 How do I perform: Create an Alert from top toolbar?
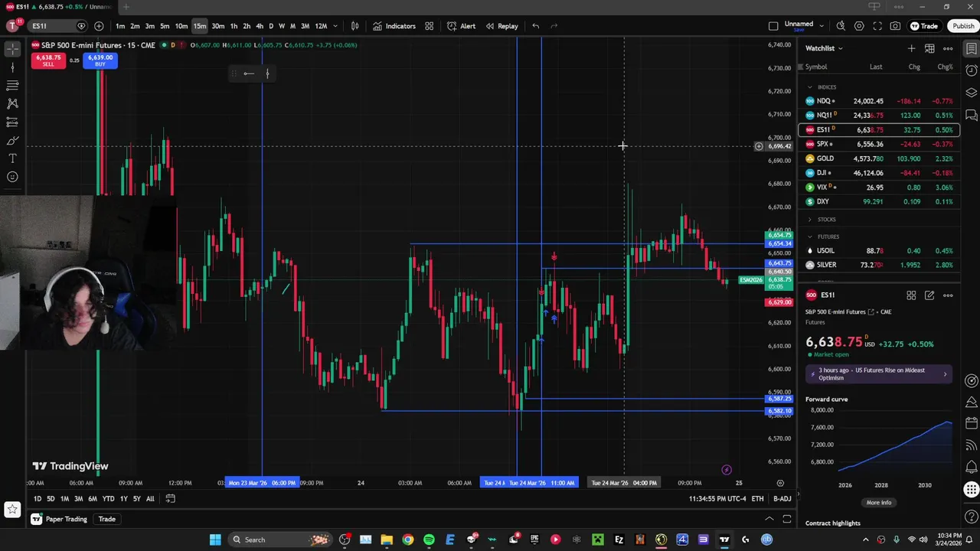point(462,26)
